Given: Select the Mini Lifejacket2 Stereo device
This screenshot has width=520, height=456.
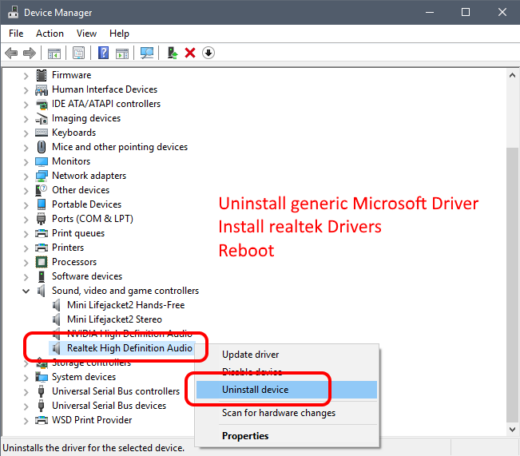Looking at the screenshot, I should (114, 319).
